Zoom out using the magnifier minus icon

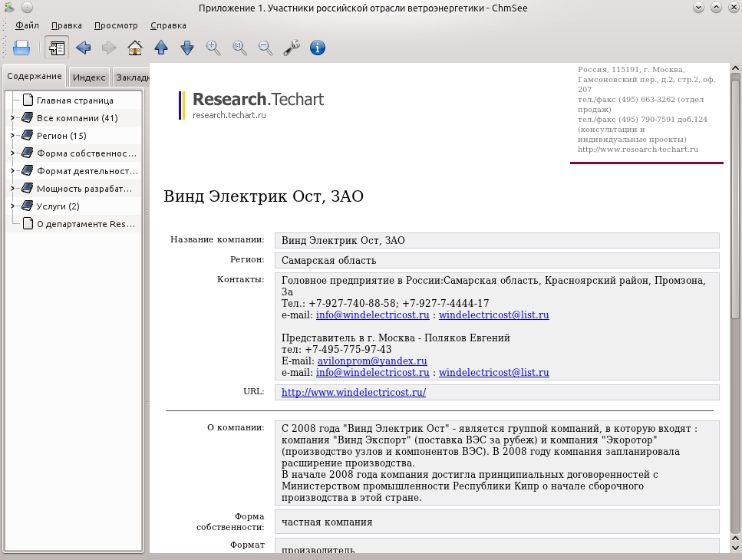tap(265, 48)
